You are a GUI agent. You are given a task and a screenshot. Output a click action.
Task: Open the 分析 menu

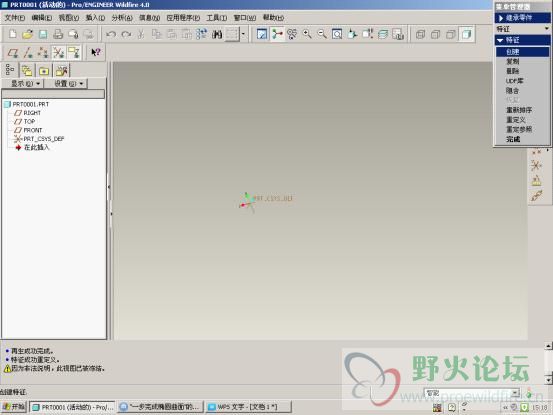point(122,18)
